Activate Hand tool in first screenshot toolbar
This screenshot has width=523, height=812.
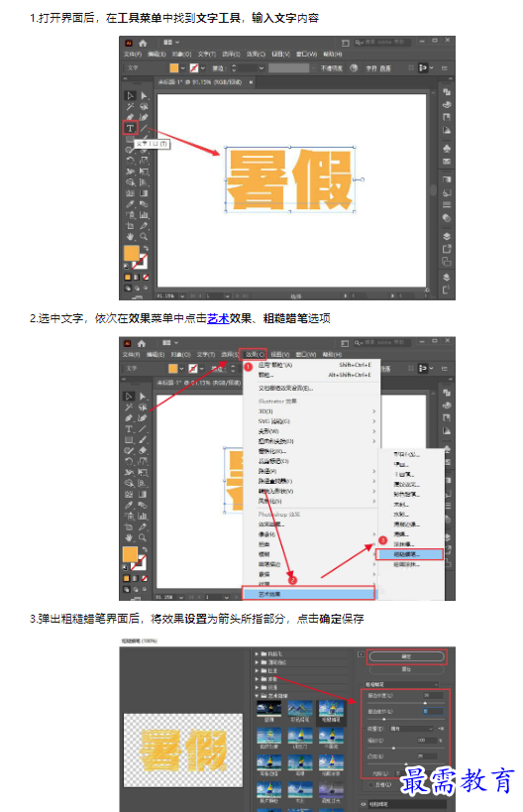(x=130, y=237)
